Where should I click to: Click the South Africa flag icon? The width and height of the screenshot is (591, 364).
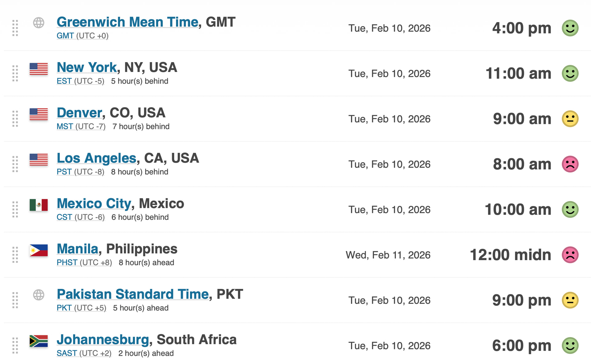(39, 341)
